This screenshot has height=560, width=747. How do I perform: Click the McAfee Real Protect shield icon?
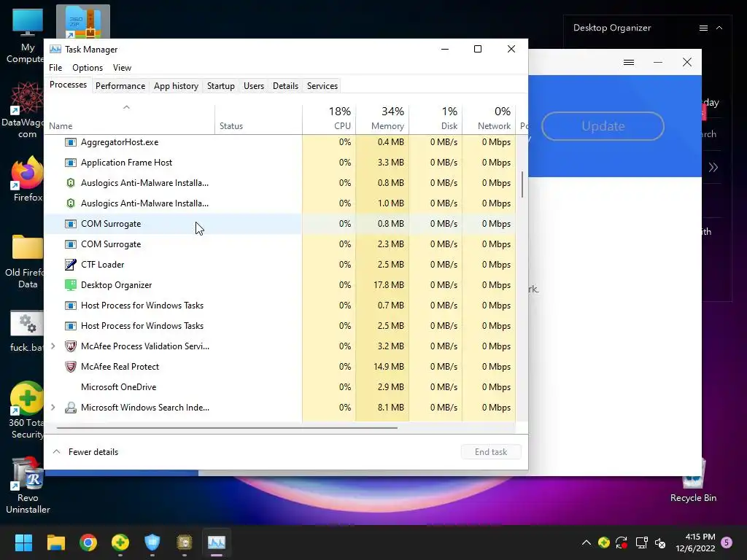click(x=71, y=367)
